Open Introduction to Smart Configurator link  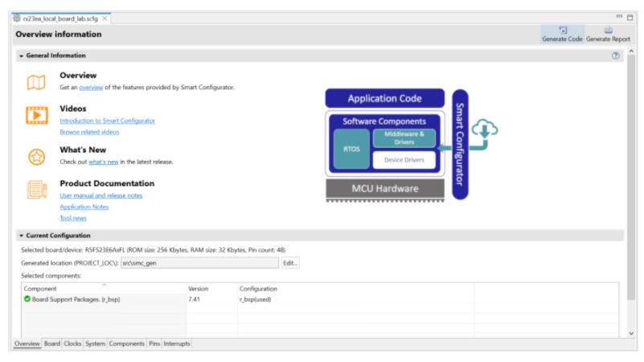[107, 121]
